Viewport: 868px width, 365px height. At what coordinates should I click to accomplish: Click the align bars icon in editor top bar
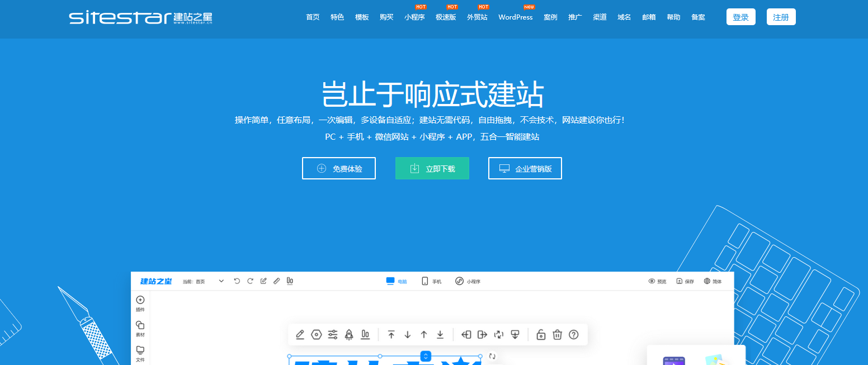pos(290,281)
